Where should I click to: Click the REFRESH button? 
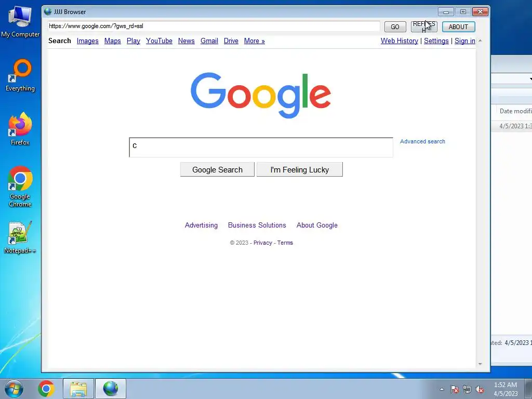click(424, 27)
